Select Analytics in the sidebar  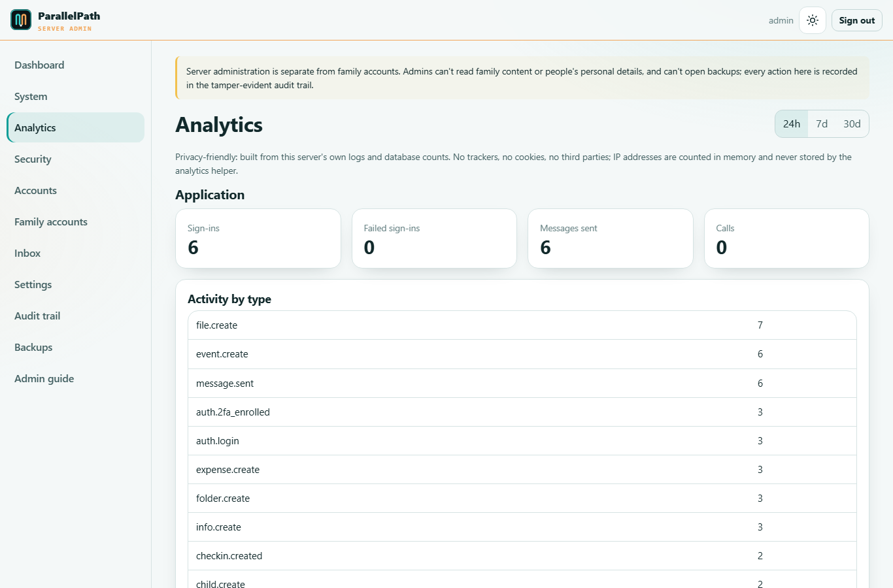click(x=75, y=127)
